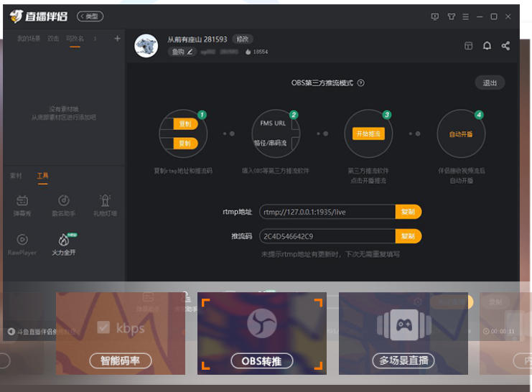Click the rtmp地址 input field

pos(327,212)
